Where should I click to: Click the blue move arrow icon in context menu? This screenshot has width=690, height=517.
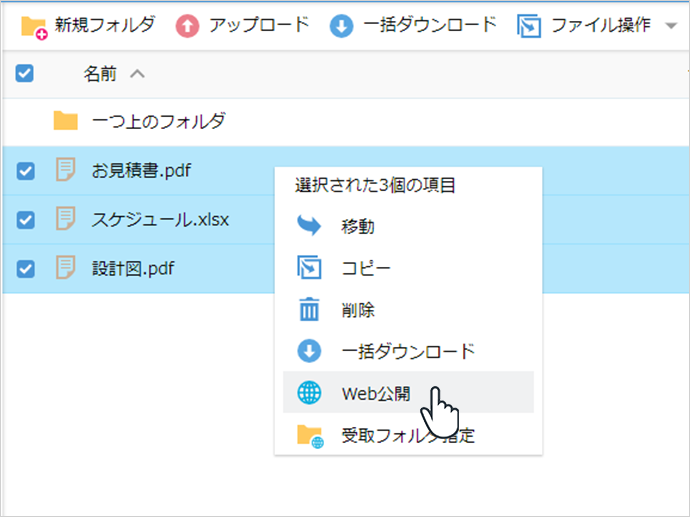(x=309, y=226)
